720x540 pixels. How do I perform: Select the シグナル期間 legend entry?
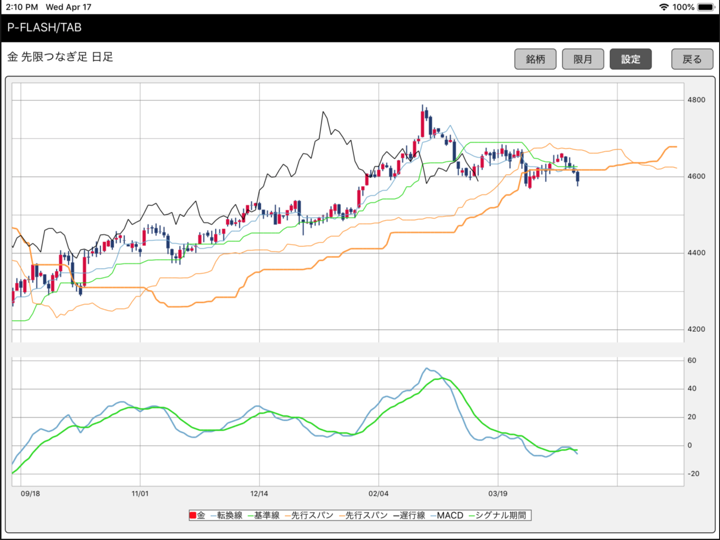pyautogui.click(x=494, y=516)
